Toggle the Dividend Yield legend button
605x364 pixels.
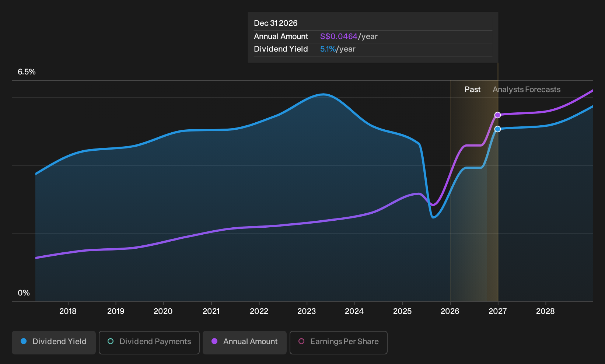tap(54, 343)
